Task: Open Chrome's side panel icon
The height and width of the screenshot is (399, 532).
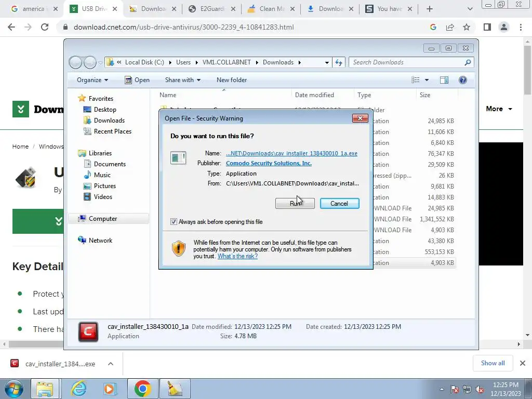Action: (487, 27)
